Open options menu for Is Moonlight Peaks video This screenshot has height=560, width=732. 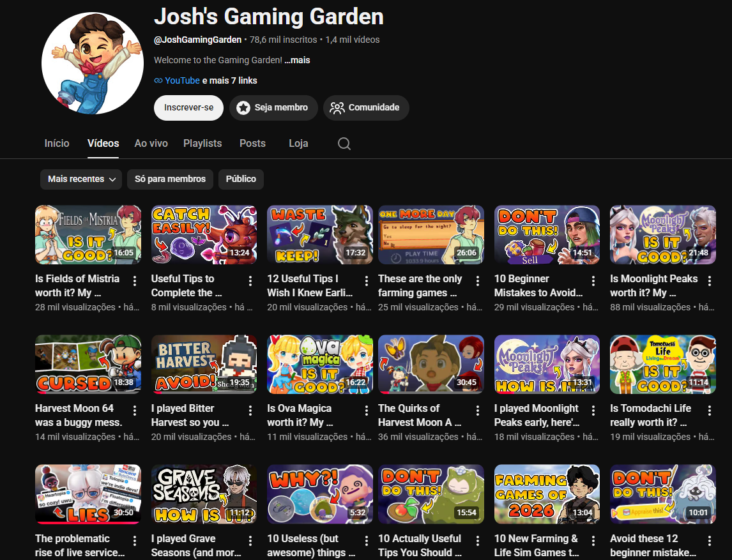point(710,280)
